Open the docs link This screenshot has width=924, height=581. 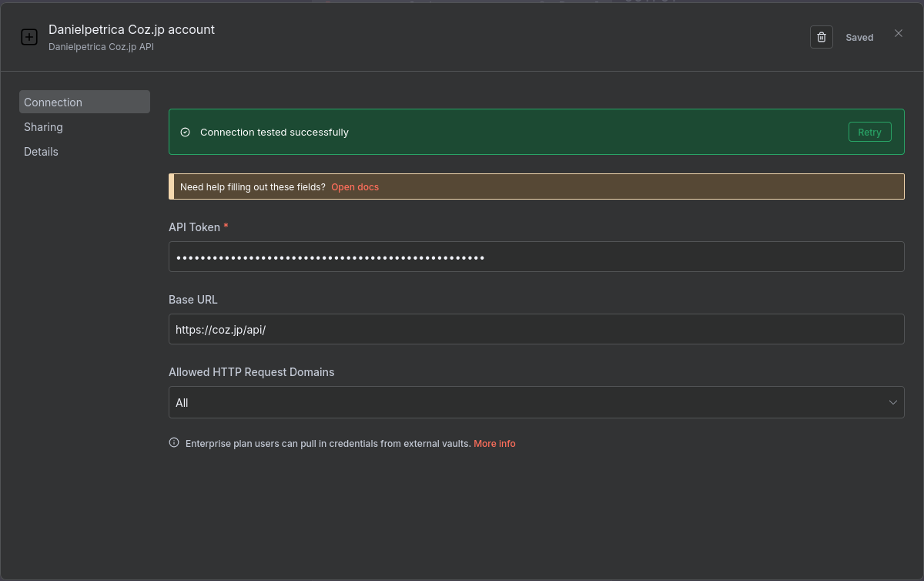pos(355,187)
